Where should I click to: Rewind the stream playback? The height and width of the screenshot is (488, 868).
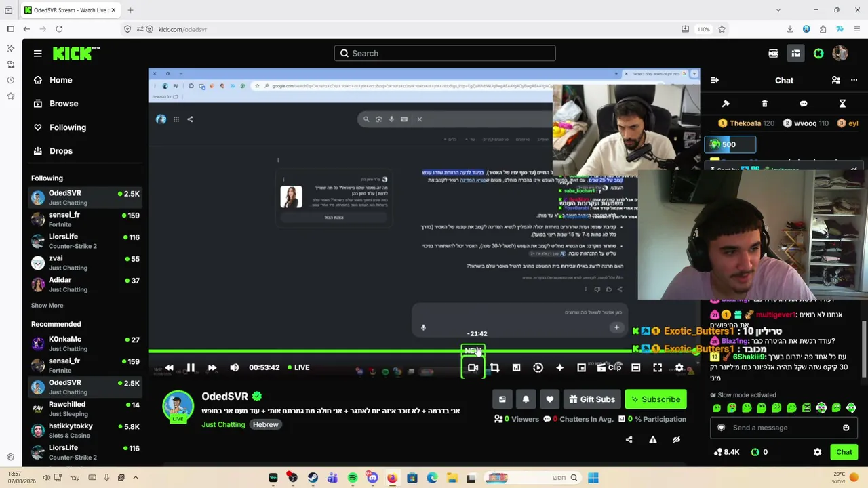(x=169, y=367)
